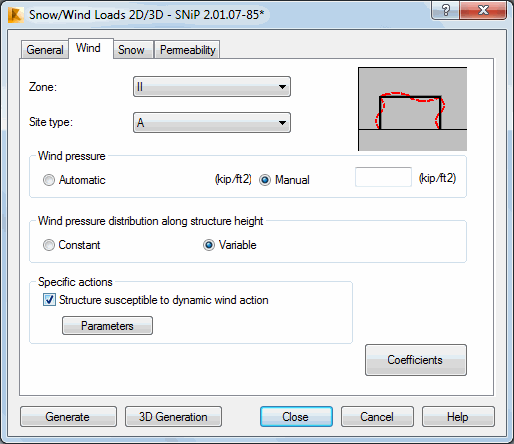
Task: Click the Parameters button
Action: point(107,326)
